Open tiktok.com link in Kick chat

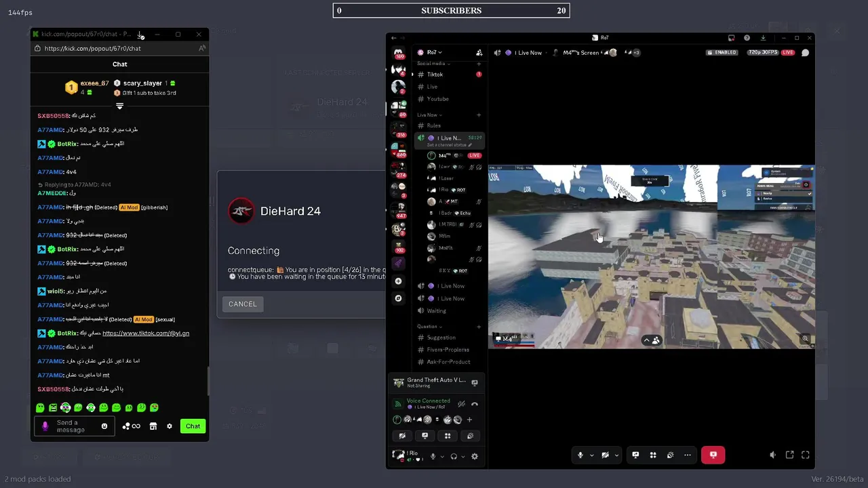coord(146,333)
